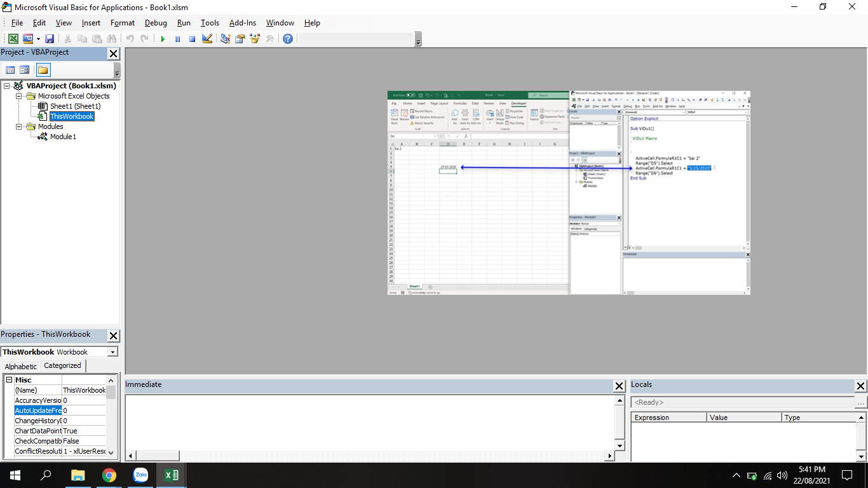
Task: Open the Properties Window toolbar icon
Action: pos(240,39)
